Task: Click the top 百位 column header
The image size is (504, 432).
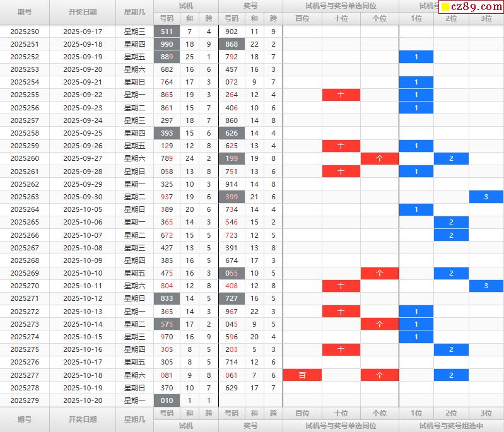Action: tap(302, 18)
